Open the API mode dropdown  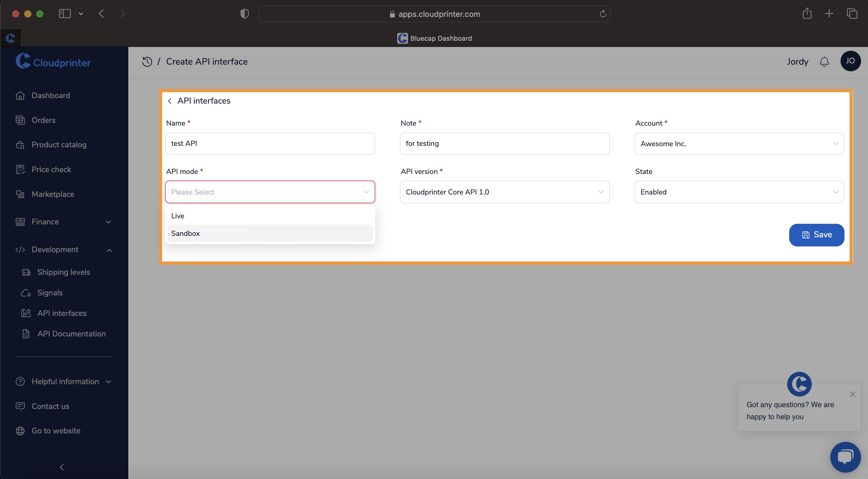pyautogui.click(x=270, y=192)
